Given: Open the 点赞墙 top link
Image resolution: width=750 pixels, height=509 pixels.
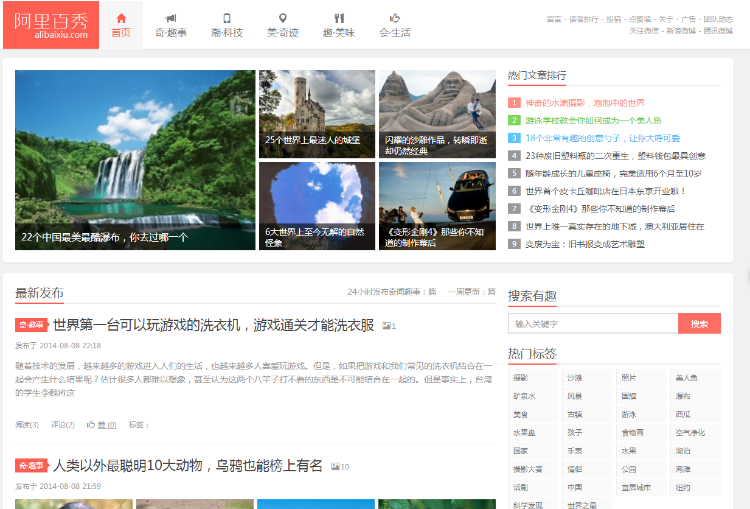Looking at the screenshot, I should click(x=640, y=19).
